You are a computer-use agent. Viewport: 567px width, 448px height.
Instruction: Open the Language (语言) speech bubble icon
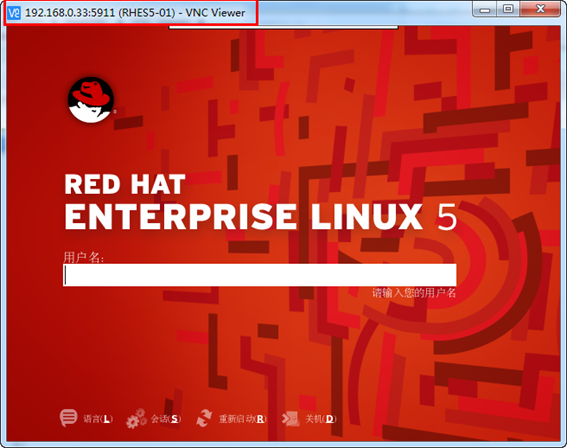68,418
